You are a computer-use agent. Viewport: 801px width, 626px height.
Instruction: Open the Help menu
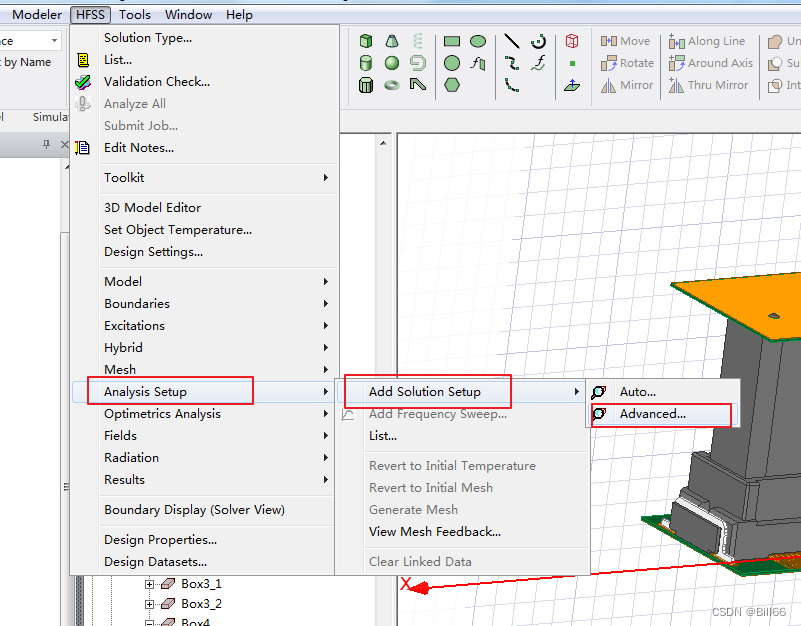click(240, 15)
